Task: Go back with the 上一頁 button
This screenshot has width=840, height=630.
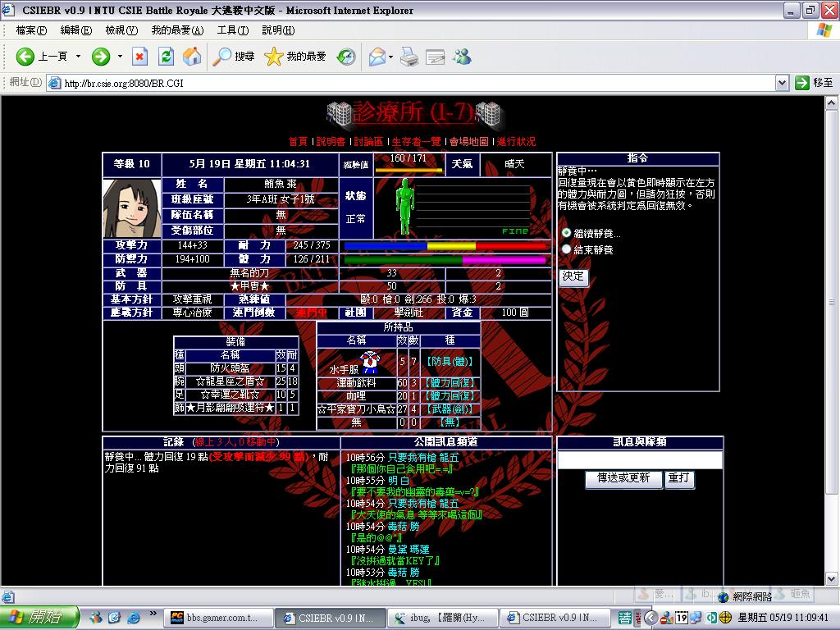Action: (42, 57)
